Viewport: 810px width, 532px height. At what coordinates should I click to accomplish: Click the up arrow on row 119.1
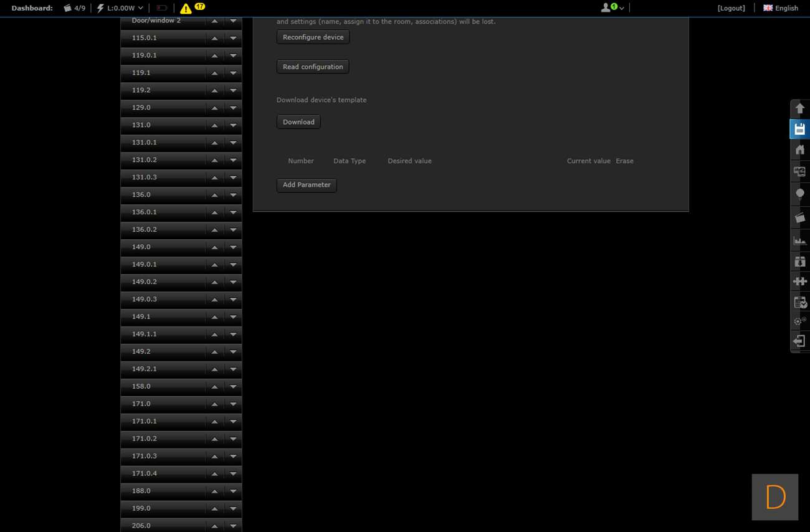[x=214, y=73]
